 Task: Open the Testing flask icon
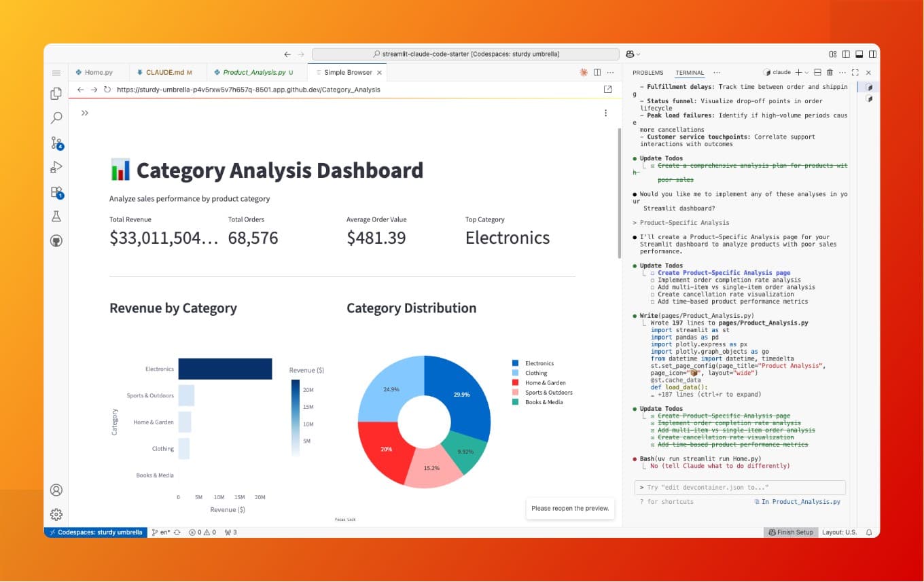pyautogui.click(x=56, y=216)
